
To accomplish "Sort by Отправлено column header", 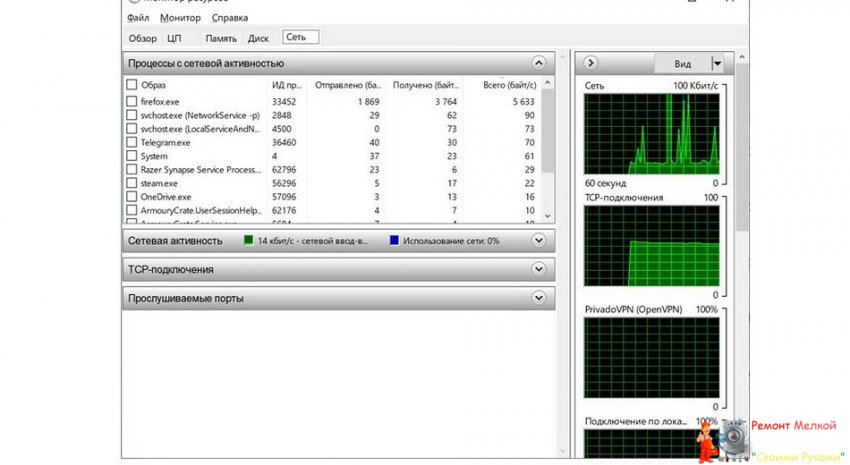I will [347, 85].
